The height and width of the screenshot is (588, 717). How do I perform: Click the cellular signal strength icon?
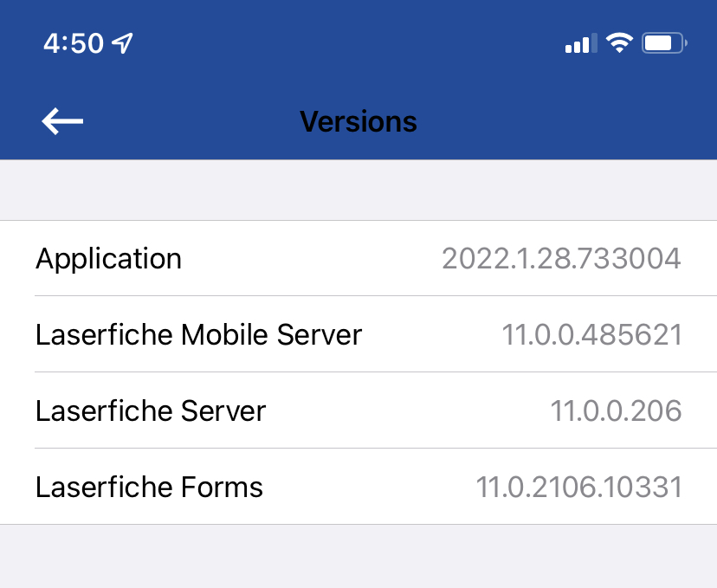[x=580, y=43]
